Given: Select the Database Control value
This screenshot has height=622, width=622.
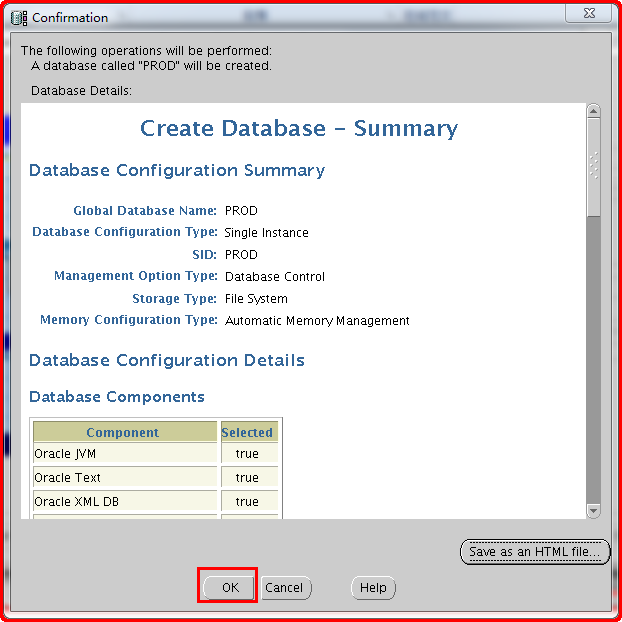Looking at the screenshot, I should (275, 276).
